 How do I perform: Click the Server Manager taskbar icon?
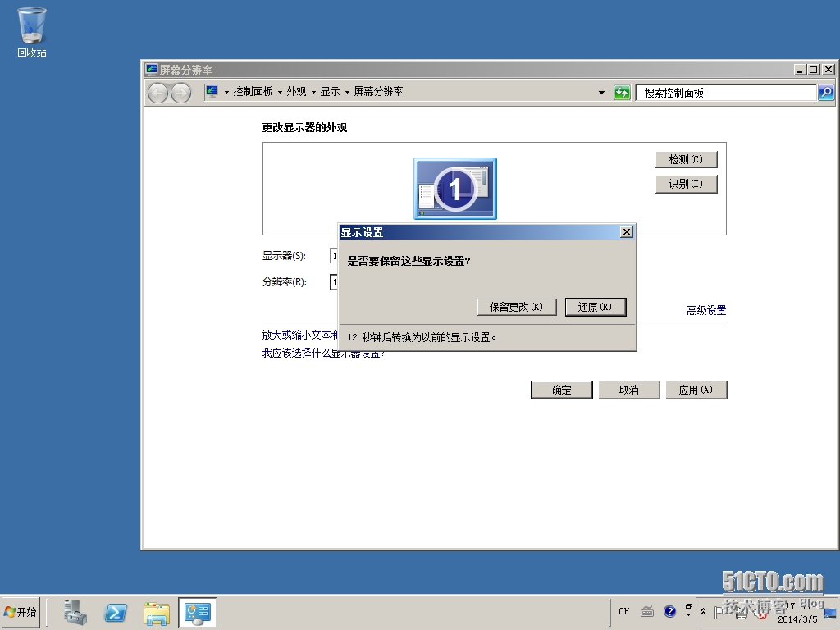pyautogui.click(x=75, y=612)
